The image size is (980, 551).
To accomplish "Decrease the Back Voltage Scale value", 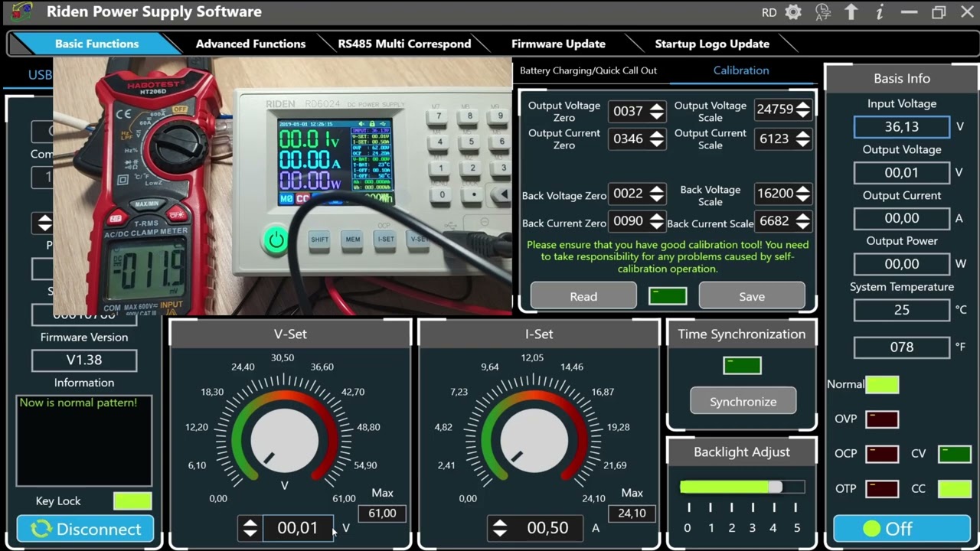I will click(x=802, y=198).
